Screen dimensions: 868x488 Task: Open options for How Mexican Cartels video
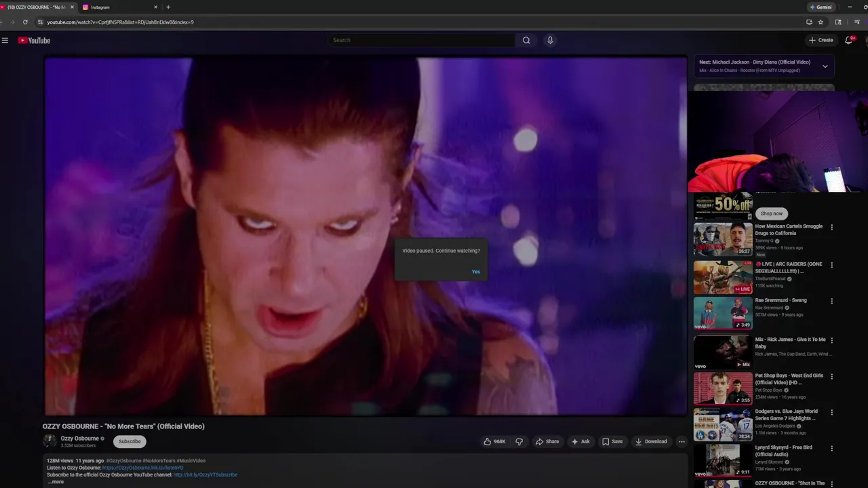(831, 227)
